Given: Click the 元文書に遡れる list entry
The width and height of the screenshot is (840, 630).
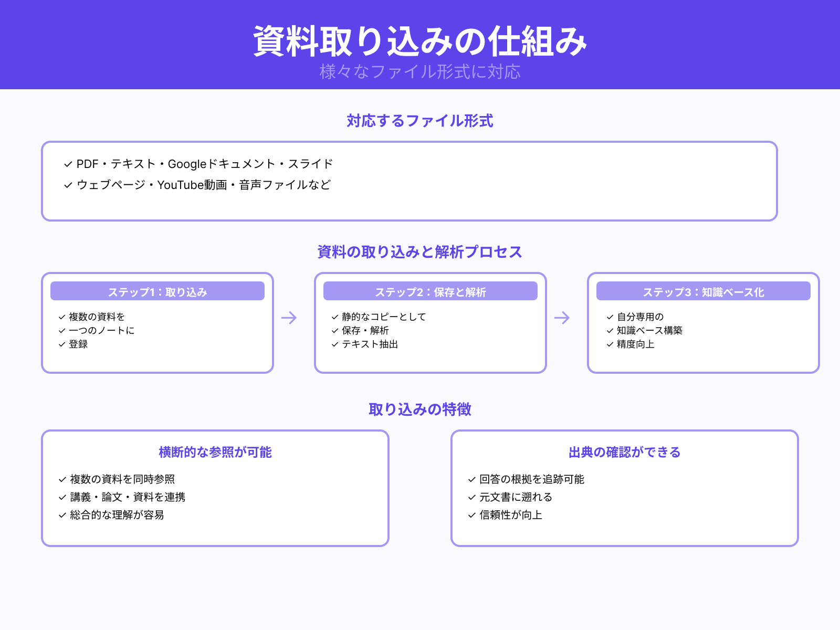Looking at the screenshot, I should click(516, 497).
